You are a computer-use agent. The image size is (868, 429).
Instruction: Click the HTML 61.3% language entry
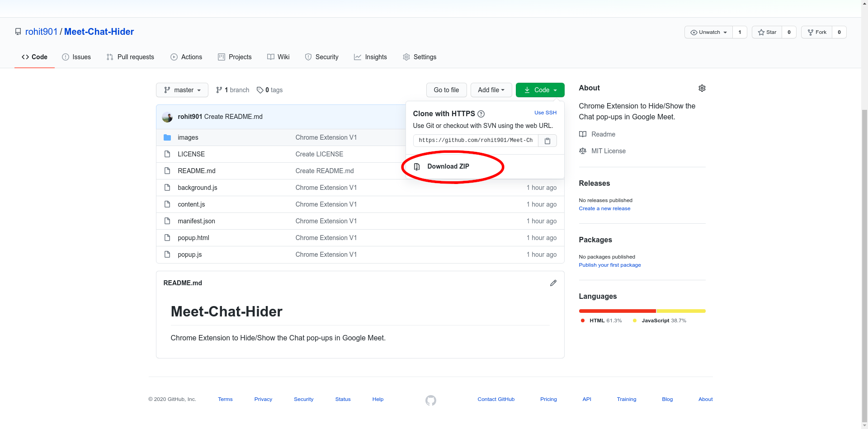tap(601, 321)
